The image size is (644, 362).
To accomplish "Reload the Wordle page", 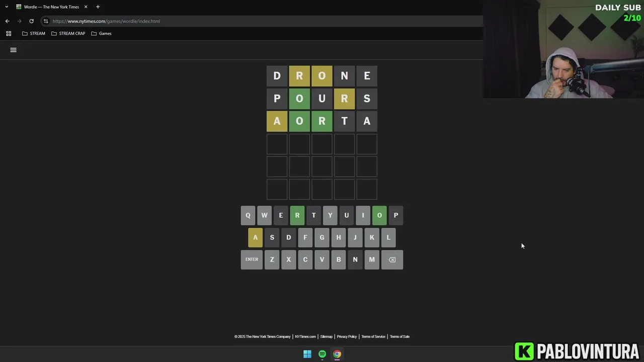I will (x=31, y=21).
